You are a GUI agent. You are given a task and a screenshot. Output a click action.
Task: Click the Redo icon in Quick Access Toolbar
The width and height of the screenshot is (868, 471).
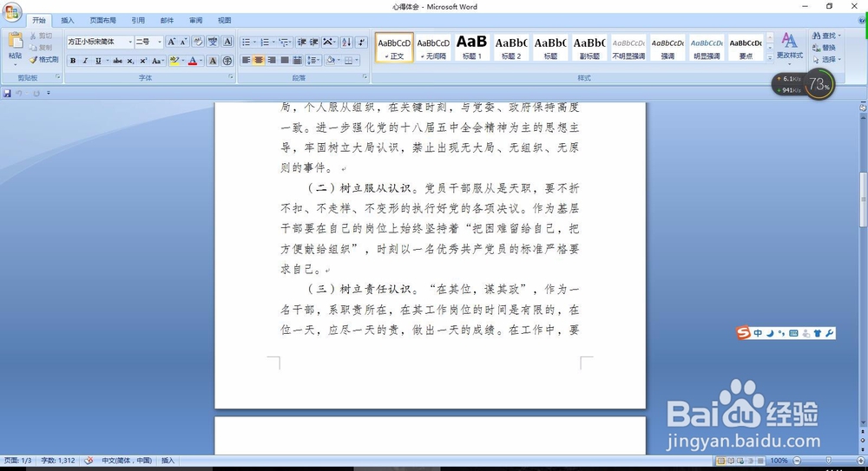36,93
